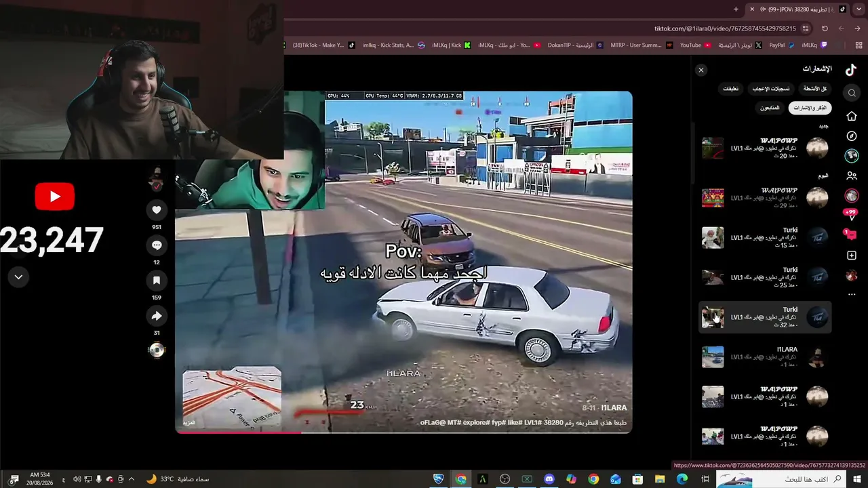Viewport: 868px width, 488px height.
Task: Open TikTok search in the sidebar
Action: pyautogui.click(x=852, y=93)
